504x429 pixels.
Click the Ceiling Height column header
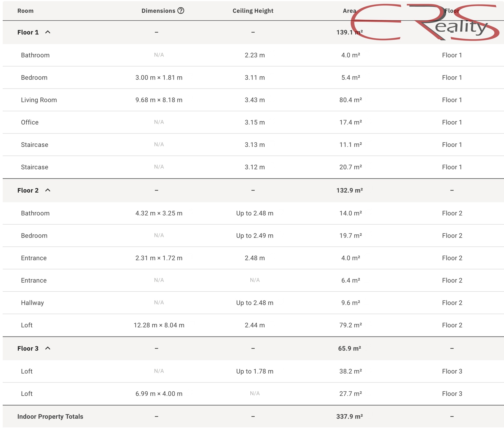coord(253,11)
